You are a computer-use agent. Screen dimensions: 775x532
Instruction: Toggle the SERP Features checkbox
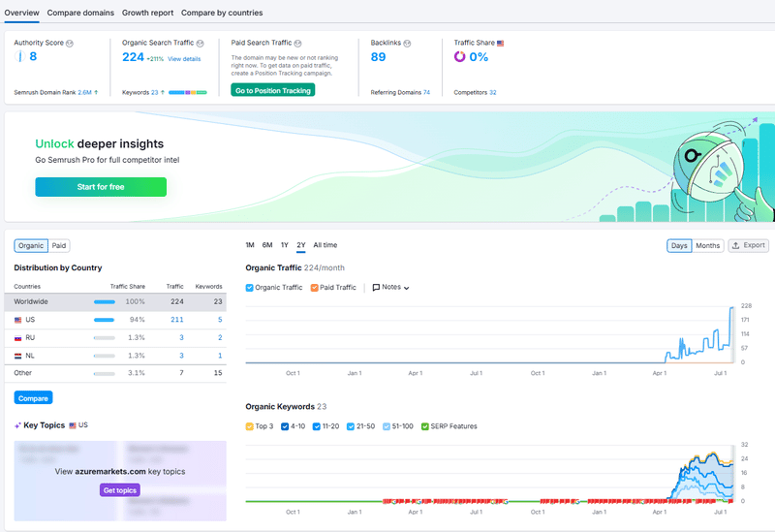[x=424, y=426]
